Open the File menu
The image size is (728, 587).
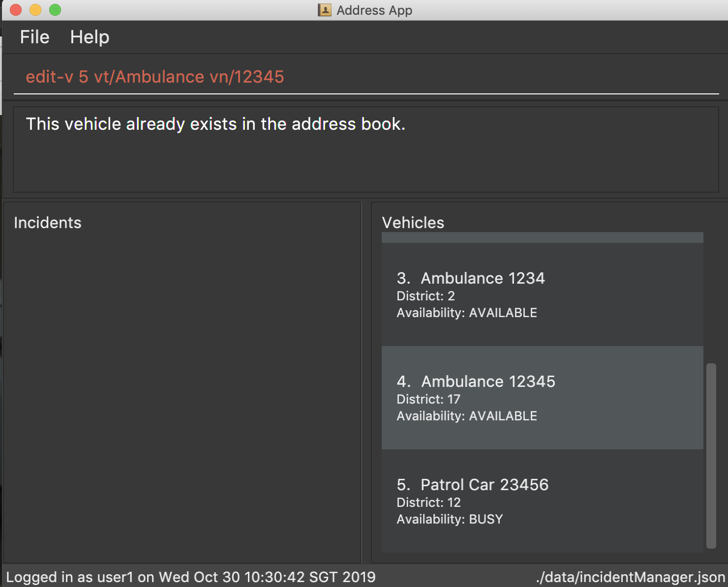point(34,37)
